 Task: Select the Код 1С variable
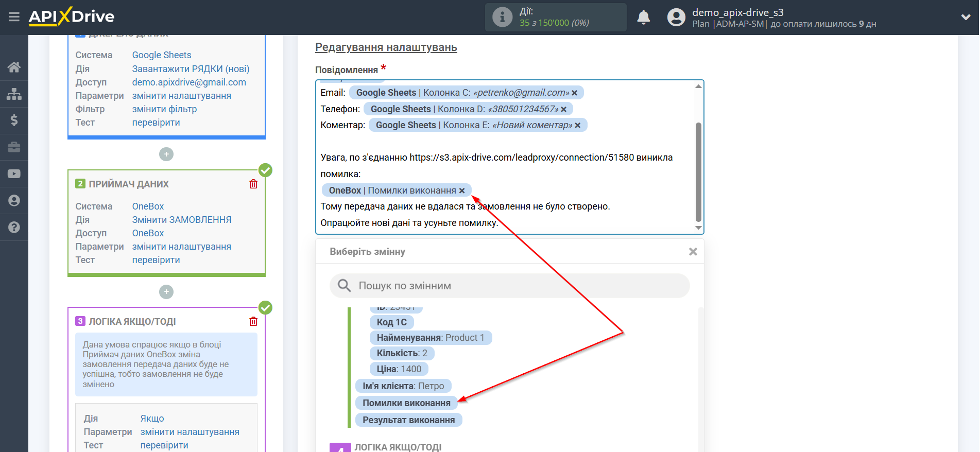[391, 322]
